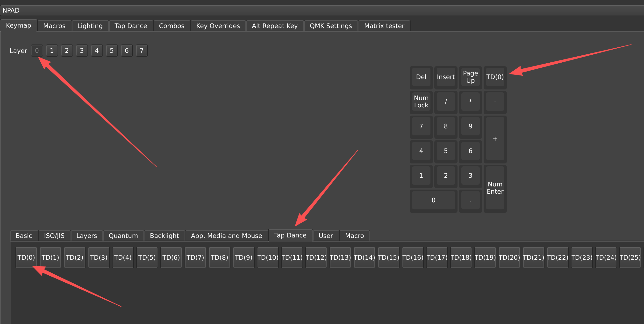Choose the TD(25) keycode button

pos(630,258)
